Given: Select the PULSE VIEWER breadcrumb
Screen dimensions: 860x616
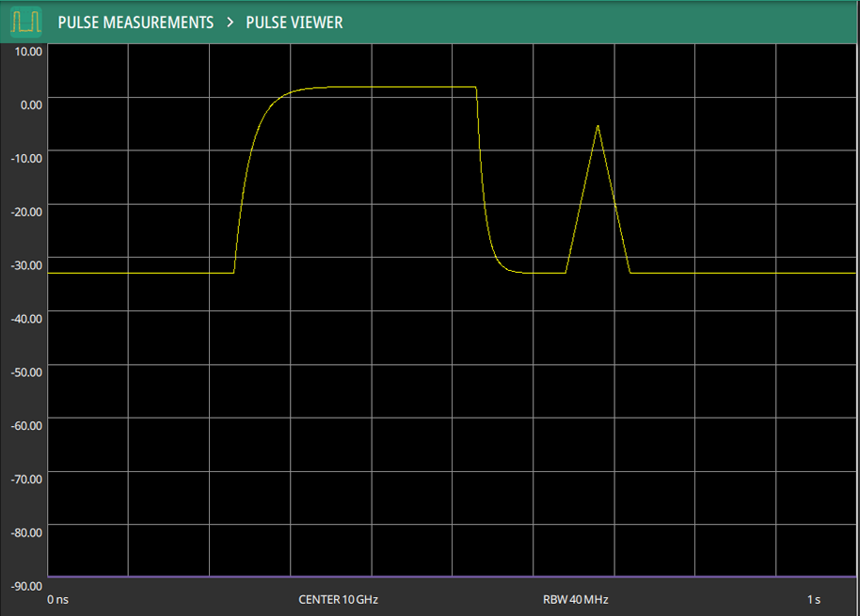Looking at the screenshot, I should tap(294, 23).
